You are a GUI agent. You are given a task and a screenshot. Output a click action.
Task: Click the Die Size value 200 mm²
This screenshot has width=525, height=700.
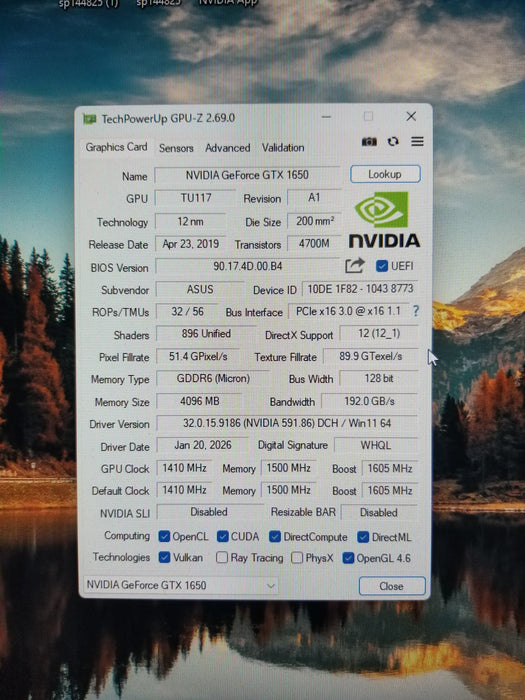point(314,221)
